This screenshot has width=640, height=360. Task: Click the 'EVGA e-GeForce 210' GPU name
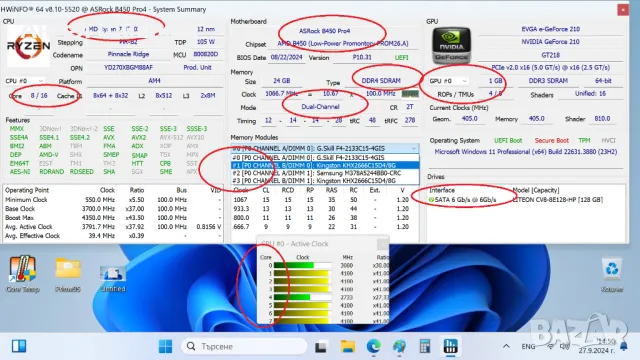[551, 29]
